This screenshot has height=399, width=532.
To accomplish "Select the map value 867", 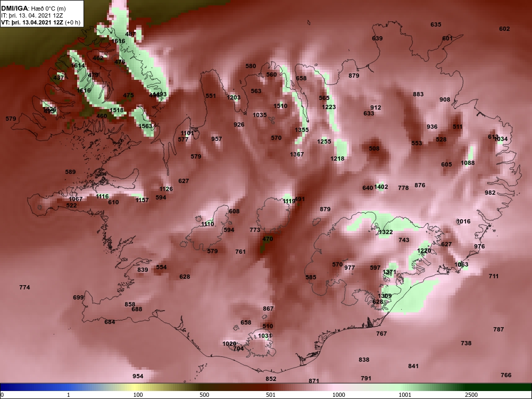I will (268, 309).
